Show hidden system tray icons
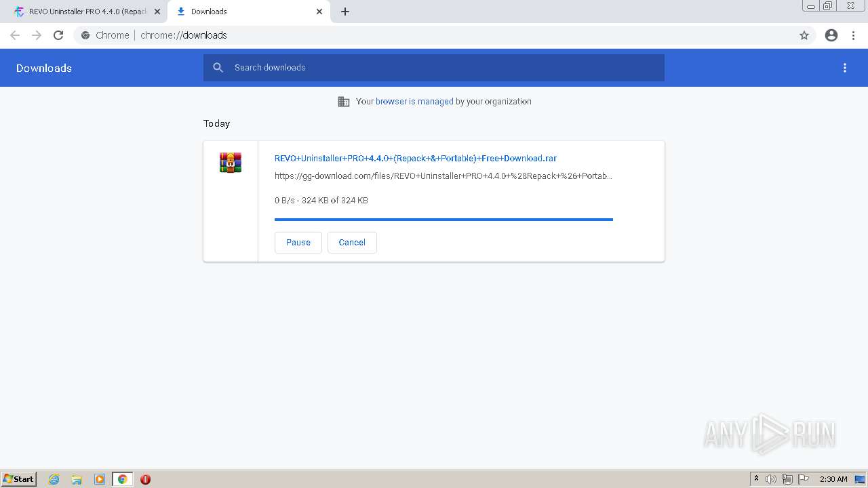 click(x=756, y=479)
